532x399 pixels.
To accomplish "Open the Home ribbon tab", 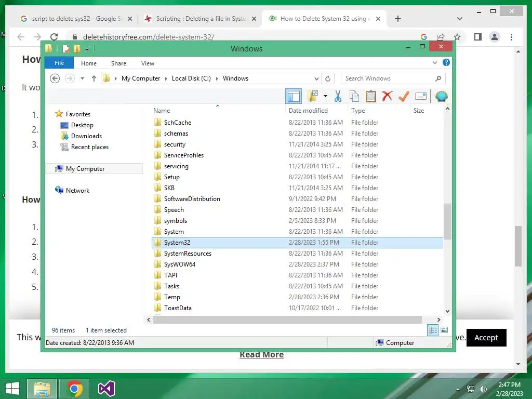I will point(88,63).
